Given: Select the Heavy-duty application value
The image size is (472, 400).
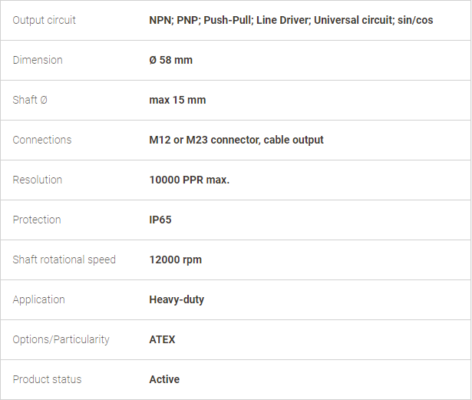Looking at the screenshot, I should (x=177, y=300).
